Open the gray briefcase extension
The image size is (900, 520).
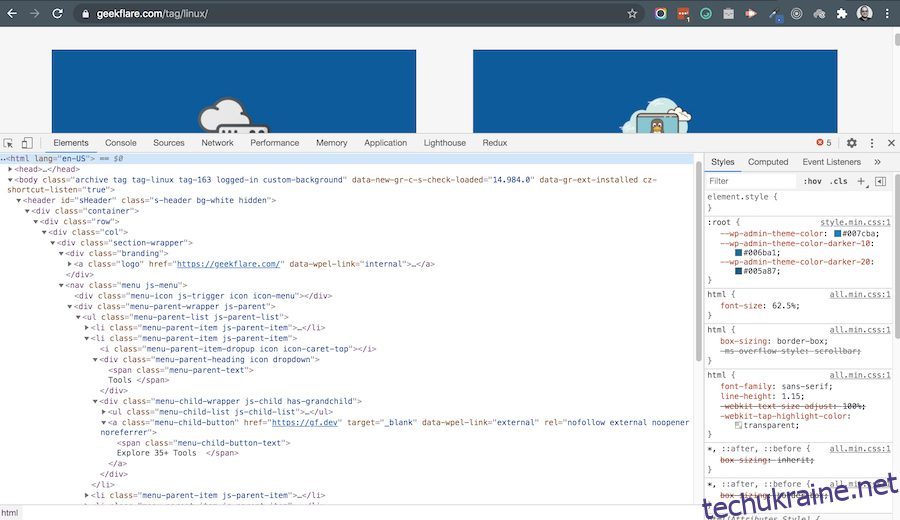(x=728, y=13)
